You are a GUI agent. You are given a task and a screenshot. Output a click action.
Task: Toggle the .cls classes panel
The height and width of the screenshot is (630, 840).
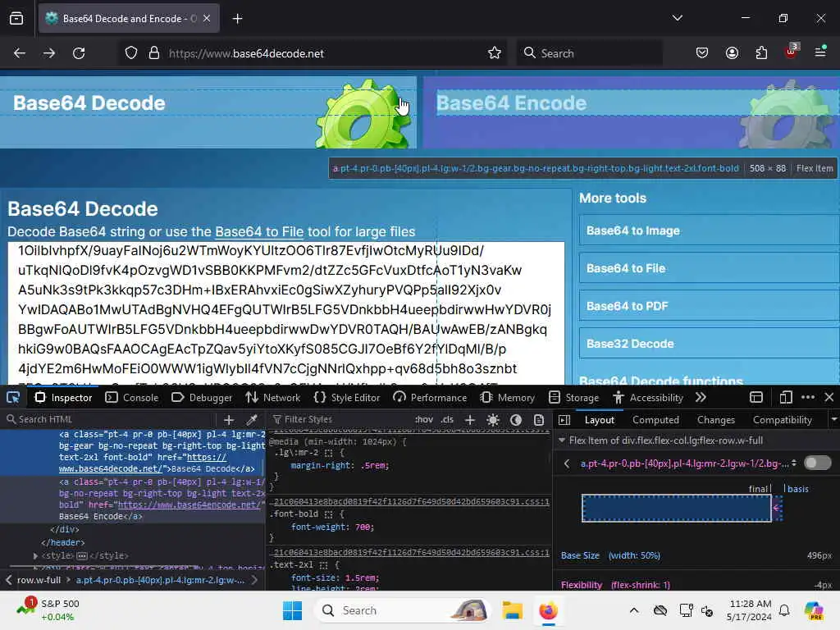click(x=447, y=419)
